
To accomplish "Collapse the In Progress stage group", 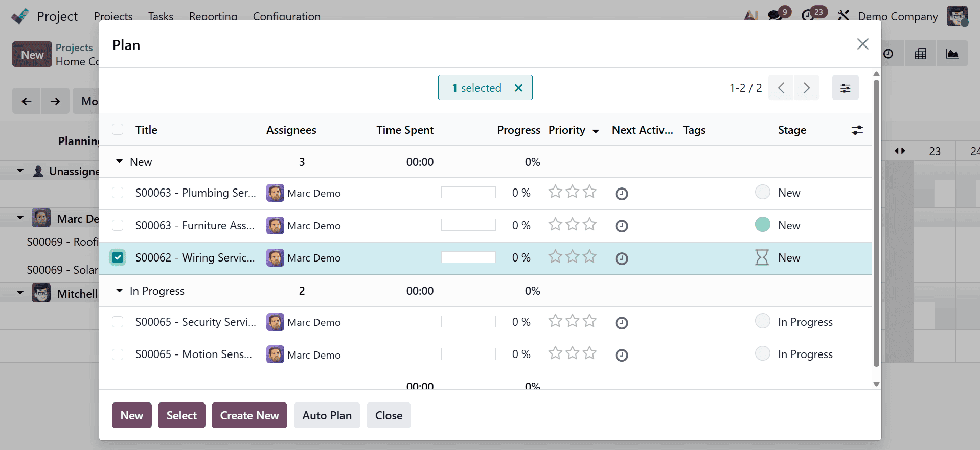I will 119,290.
